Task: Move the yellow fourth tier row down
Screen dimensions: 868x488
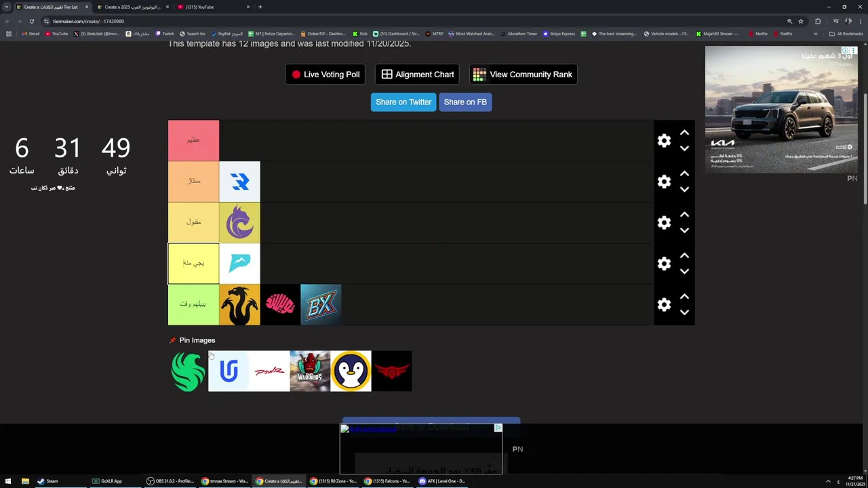Action: click(684, 271)
